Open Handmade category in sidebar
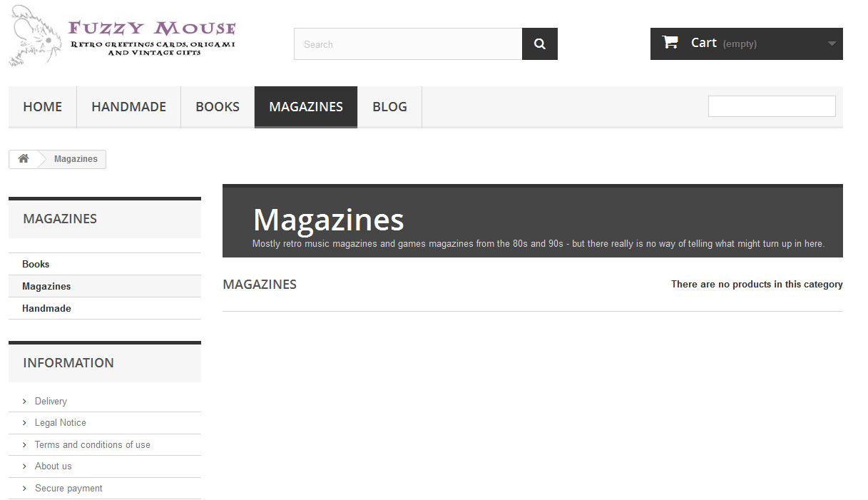Screen dimensions: 868x500 pyautogui.click(x=46, y=308)
